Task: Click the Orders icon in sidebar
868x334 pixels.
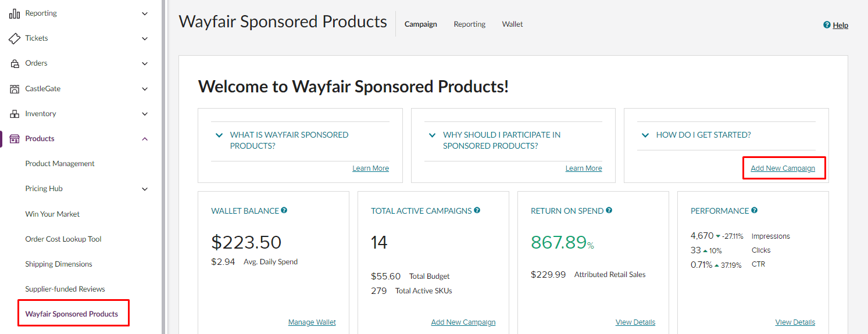Action: coord(15,63)
